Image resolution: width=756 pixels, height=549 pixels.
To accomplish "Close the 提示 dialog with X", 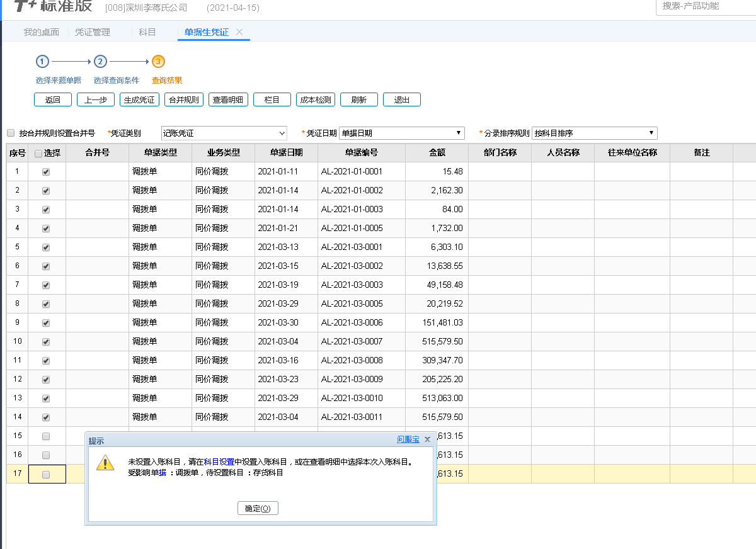I will 427,439.
